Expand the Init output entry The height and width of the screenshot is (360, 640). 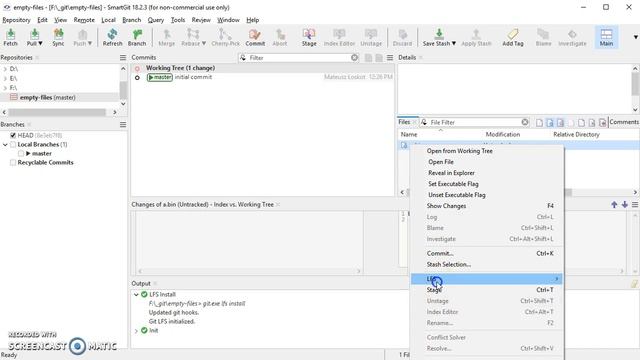(x=136, y=331)
